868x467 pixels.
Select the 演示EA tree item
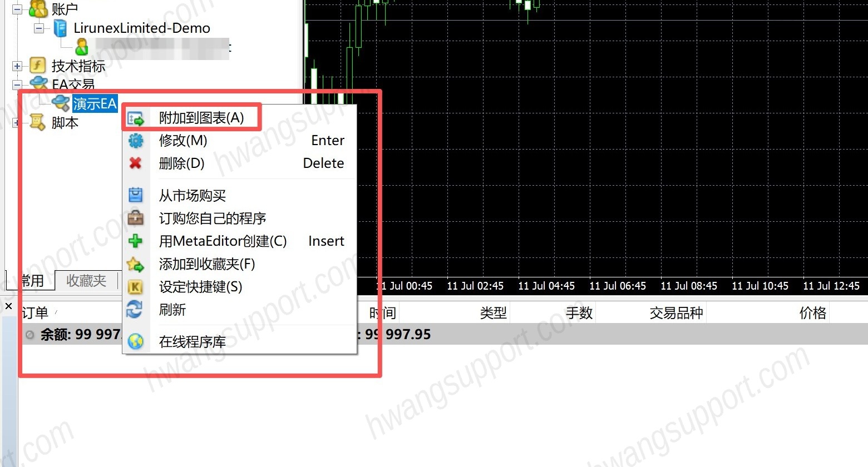coord(95,103)
